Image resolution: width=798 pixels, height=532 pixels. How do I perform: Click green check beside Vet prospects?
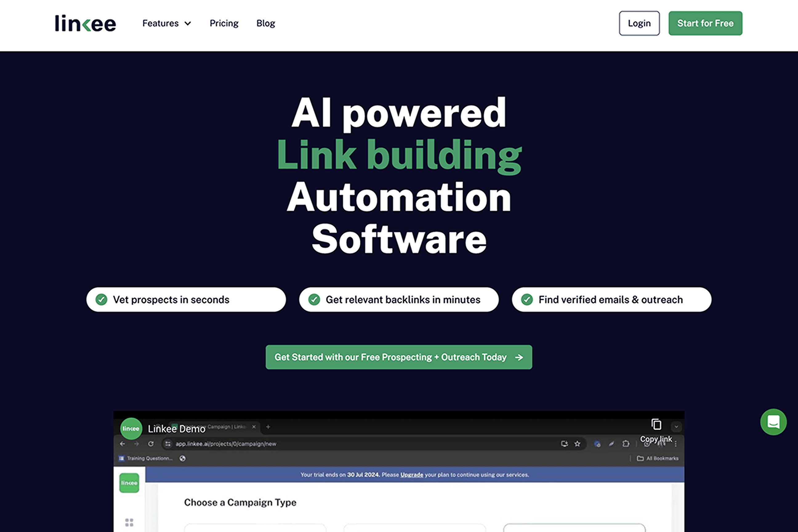click(101, 300)
